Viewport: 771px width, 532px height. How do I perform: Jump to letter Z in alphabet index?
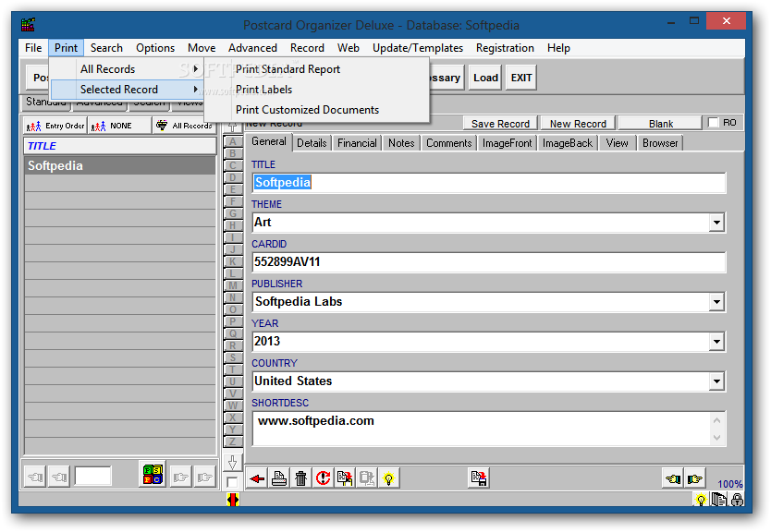click(x=233, y=441)
